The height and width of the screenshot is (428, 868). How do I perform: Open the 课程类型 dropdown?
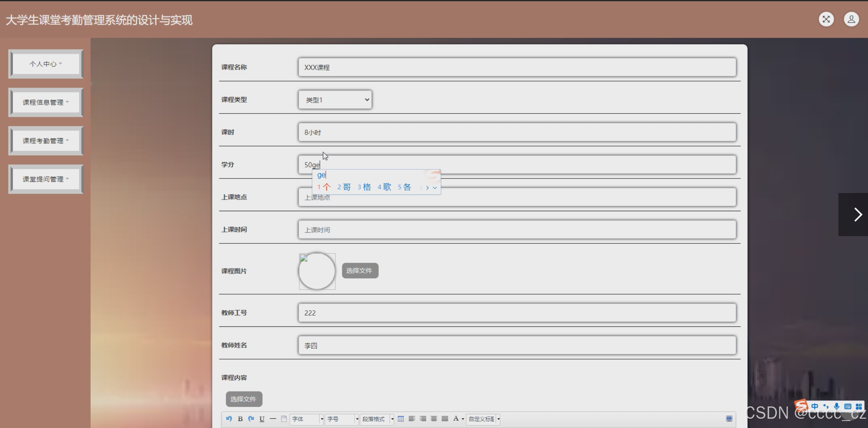335,100
